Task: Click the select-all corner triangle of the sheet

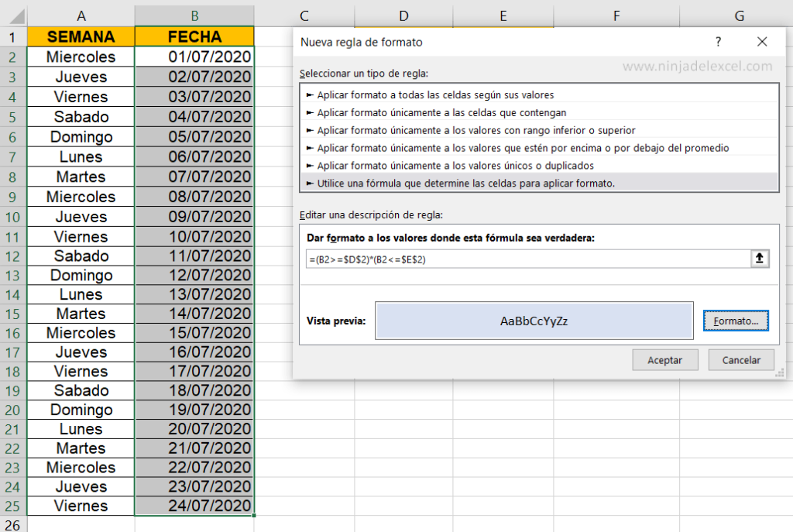Action: click(x=17, y=16)
